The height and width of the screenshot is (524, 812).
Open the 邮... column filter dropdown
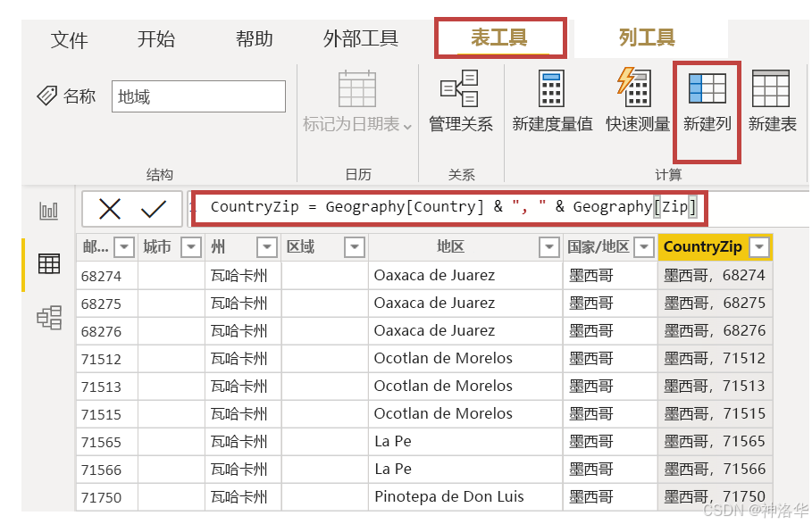124,247
